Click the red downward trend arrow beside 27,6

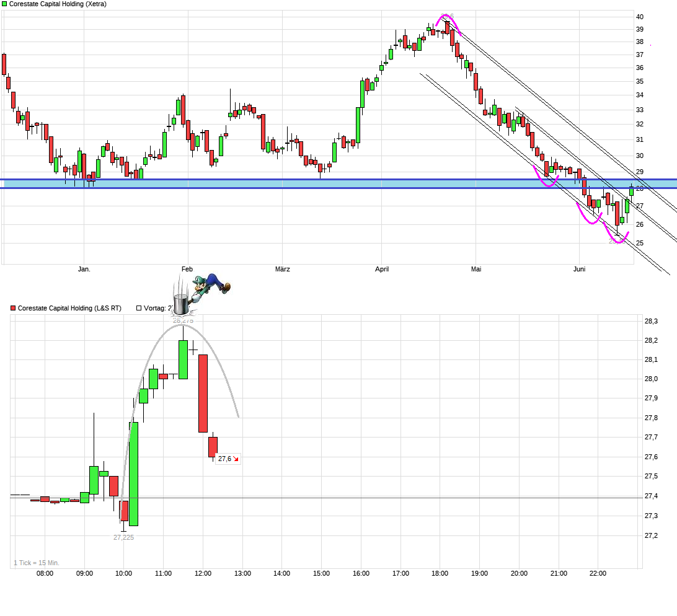pos(234,459)
